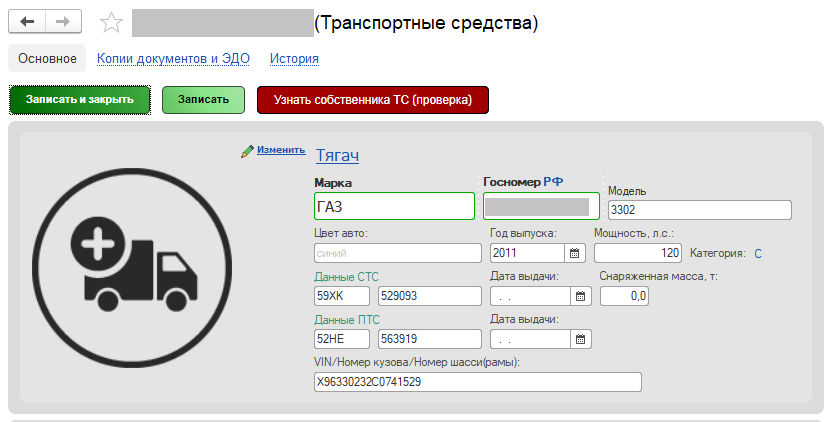This screenshot has width=832, height=422.
Task: Click the VIN/Номер кузова/Номер шасси(рамы) label
Action: [417, 363]
